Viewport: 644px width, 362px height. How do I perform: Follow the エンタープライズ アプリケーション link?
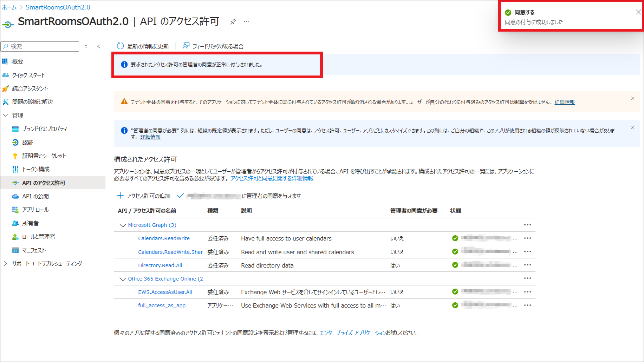(x=352, y=333)
